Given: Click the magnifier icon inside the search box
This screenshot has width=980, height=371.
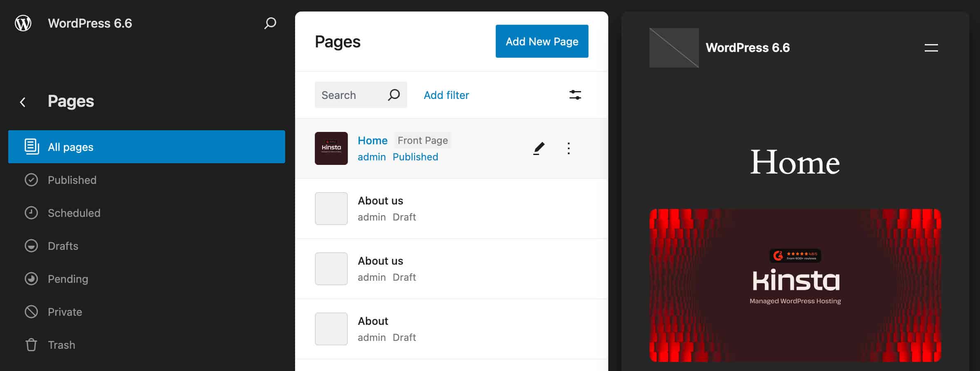Looking at the screenshot, I should click(393, 94).
